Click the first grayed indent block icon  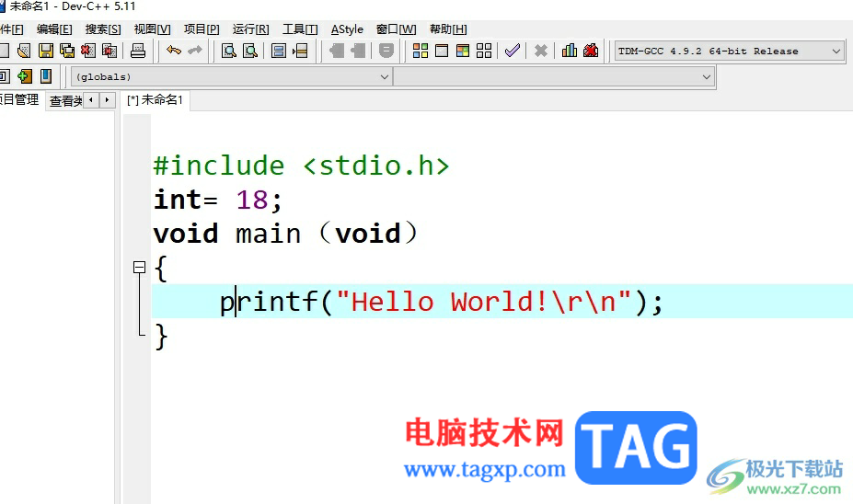[x=337, y=52]
